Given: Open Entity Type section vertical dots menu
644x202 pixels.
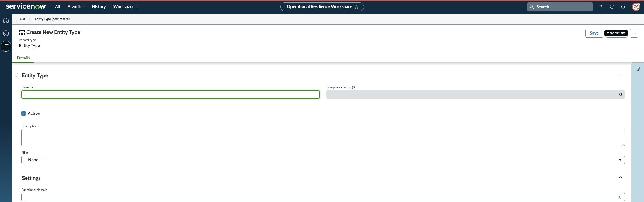Looking at the screenshot, I should 17,75.
